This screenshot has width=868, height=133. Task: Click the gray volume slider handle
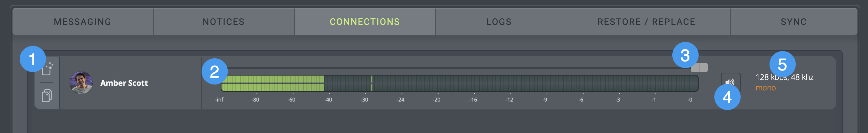tap(699, 67)
